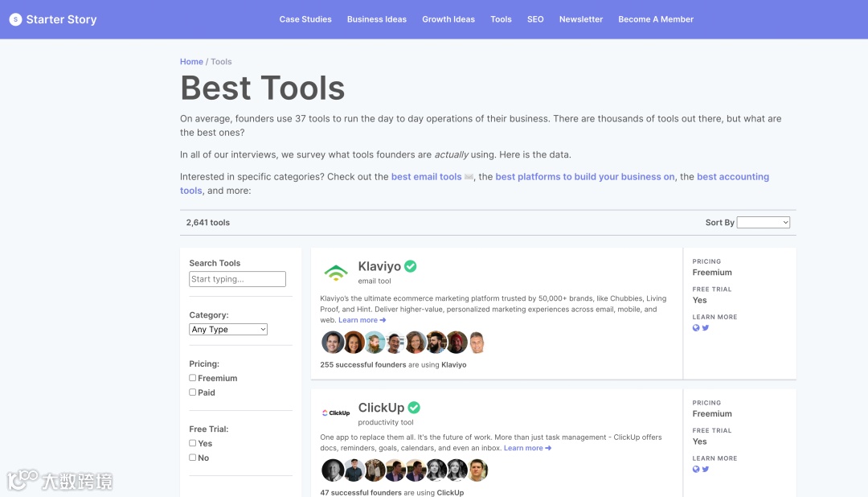Click Learn more in the ClickUp description

point(527,448)
